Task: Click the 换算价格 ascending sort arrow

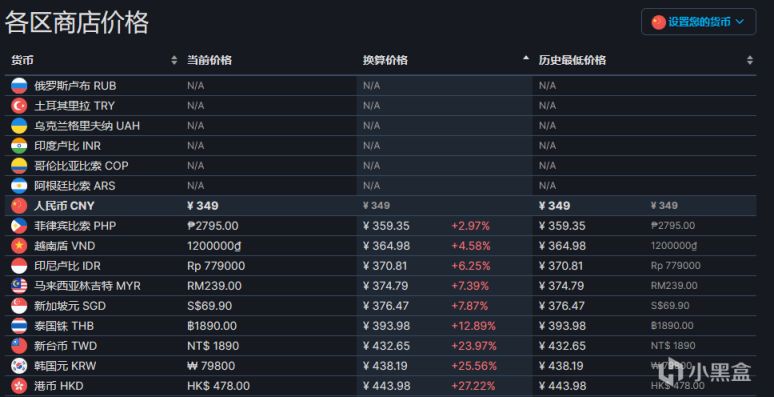Action: tap(526, 58)
